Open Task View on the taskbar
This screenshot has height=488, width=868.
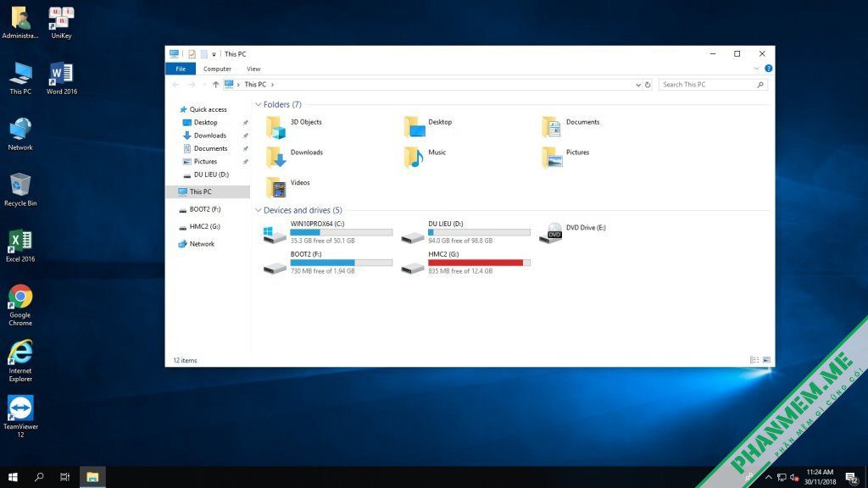tap(64, 477)
